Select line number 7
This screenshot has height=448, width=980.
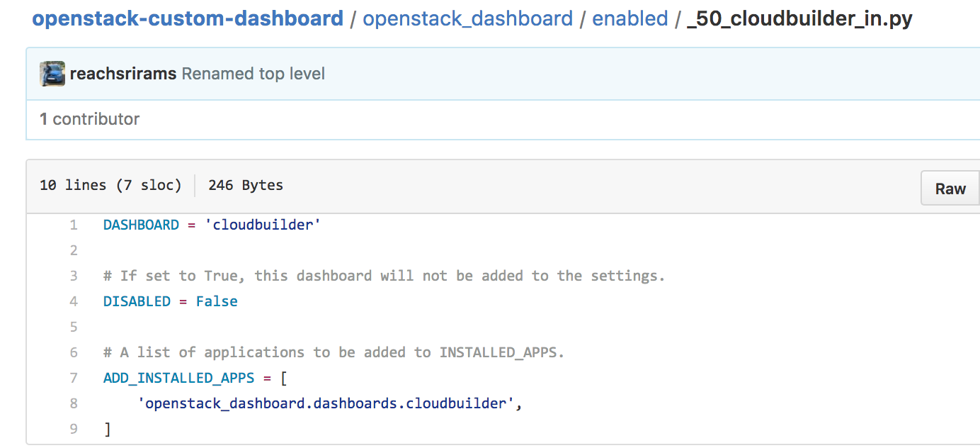74,378
